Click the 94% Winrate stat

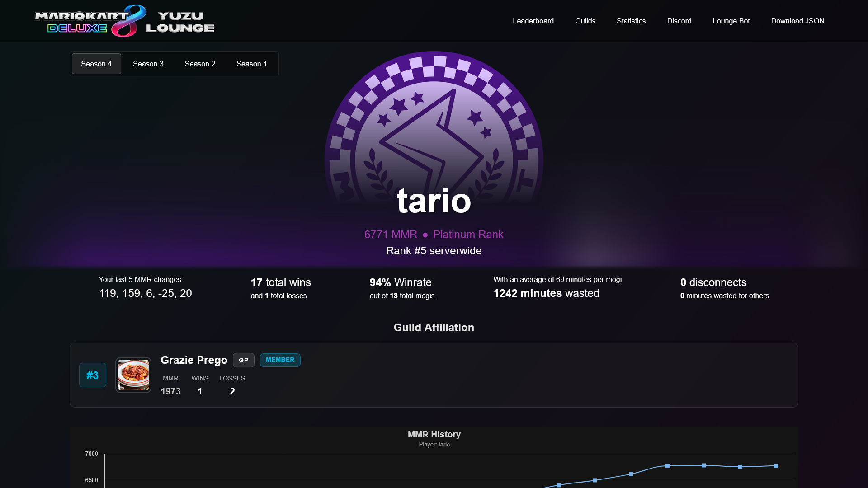point(401,282)
